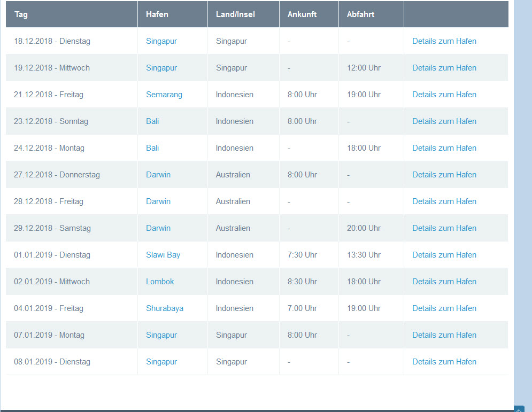The height and width of the screenshot is (412, 532).
Task: Open Bali port link for 23.12.2018
Action: [152, 121]
